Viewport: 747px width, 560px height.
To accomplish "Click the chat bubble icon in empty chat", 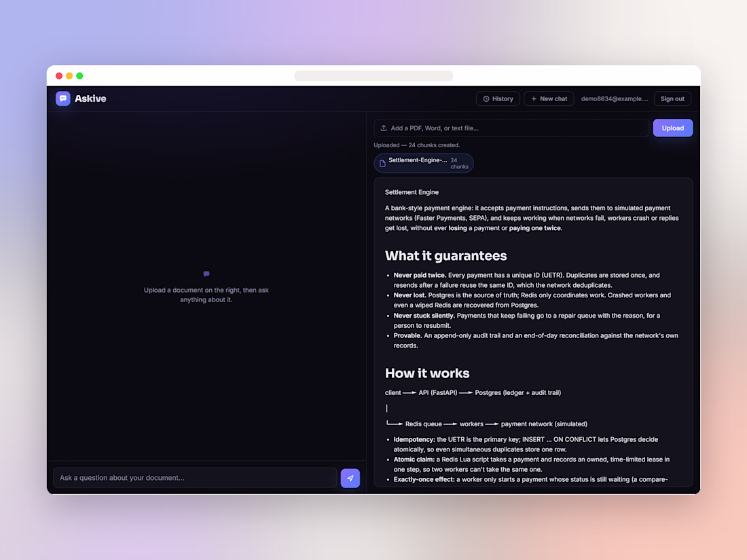I will click(206, 274).
